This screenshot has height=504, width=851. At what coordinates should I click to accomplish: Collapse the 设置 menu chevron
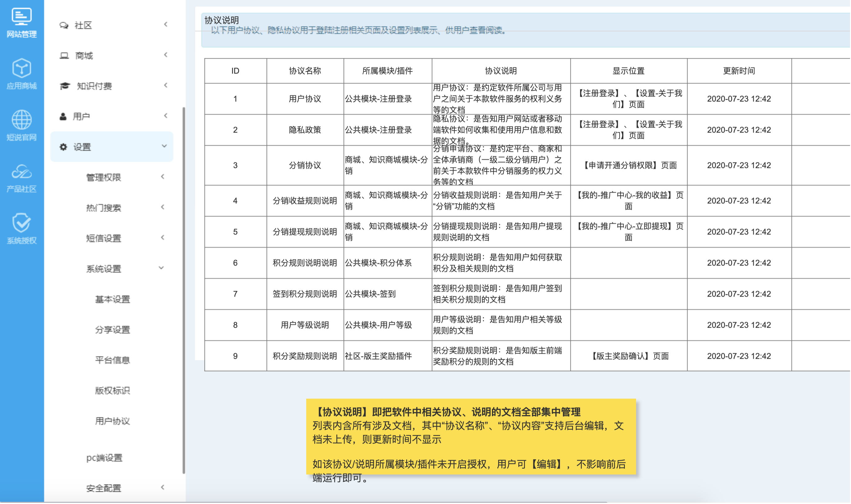(164, 146)
